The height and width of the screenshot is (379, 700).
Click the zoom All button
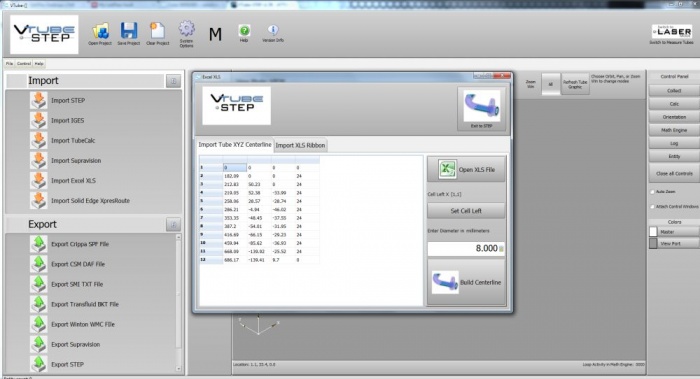550,84
